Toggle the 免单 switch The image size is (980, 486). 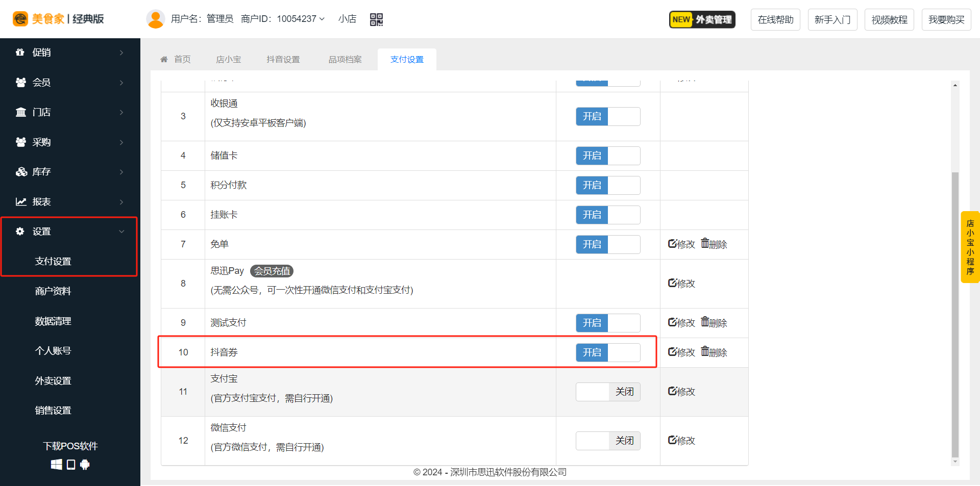[608, 244]
